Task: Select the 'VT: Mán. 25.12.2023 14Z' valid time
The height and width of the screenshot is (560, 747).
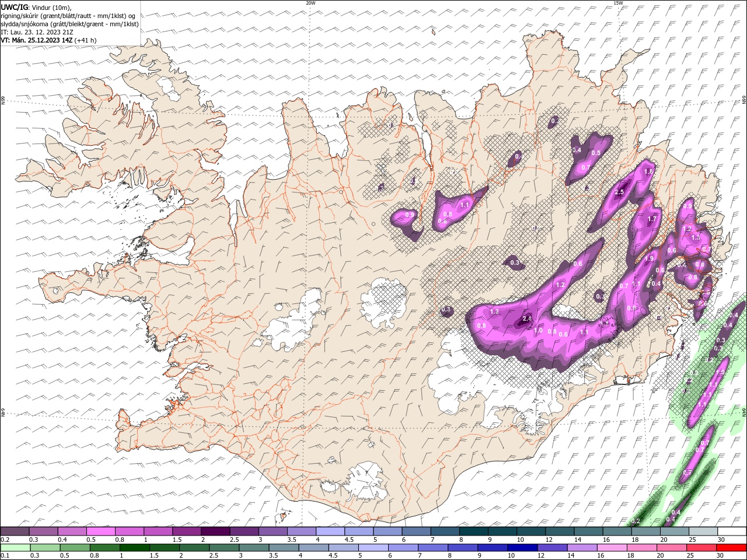Action: tap(36, 40)
